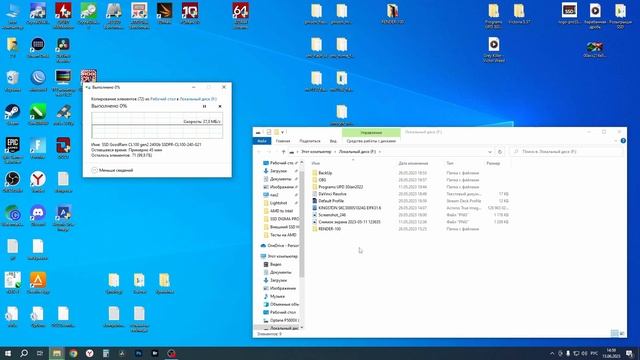Select RENDER-100 folder in Explorer list
Screen dimensions: 640x360
pyautogui.click(x=410, y=229)
